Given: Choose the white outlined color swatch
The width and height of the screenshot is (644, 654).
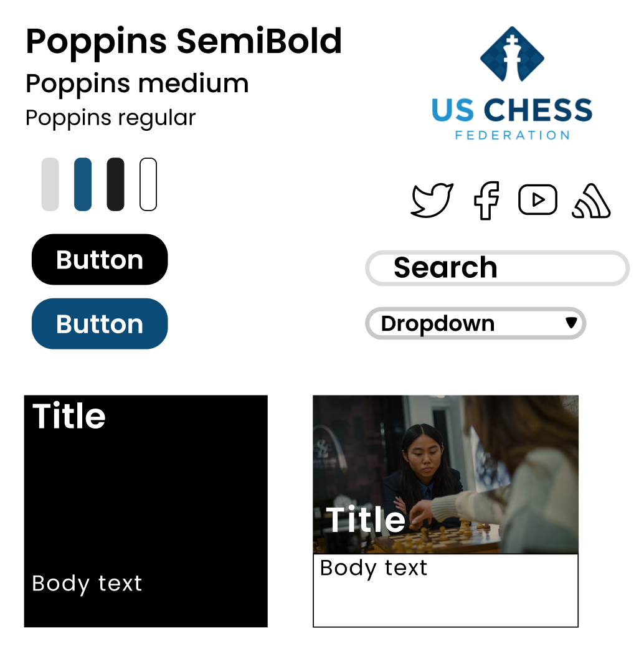Looking at the screenshot, I should click(x=148, y=184).
